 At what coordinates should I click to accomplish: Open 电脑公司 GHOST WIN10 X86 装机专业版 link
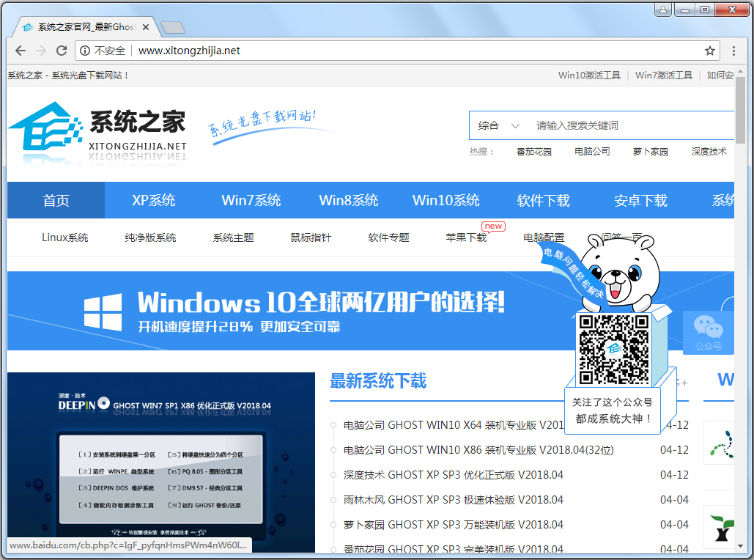click(x=478, y=450)
